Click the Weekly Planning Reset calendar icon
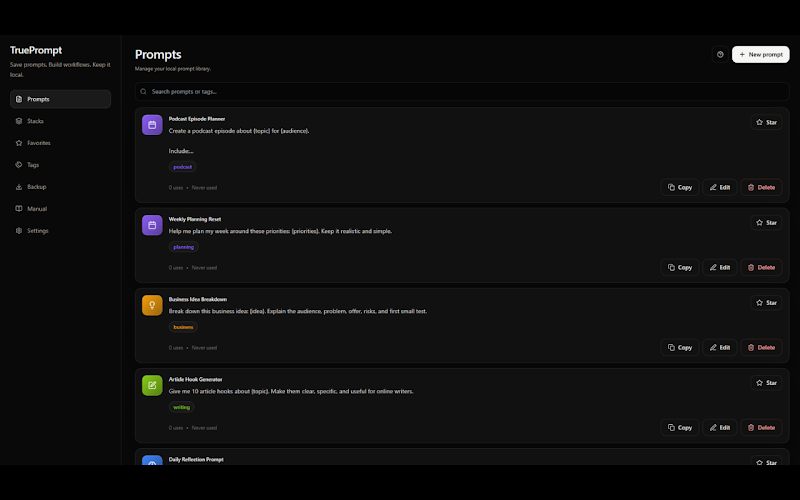800x500 pixels. [152, 225]
